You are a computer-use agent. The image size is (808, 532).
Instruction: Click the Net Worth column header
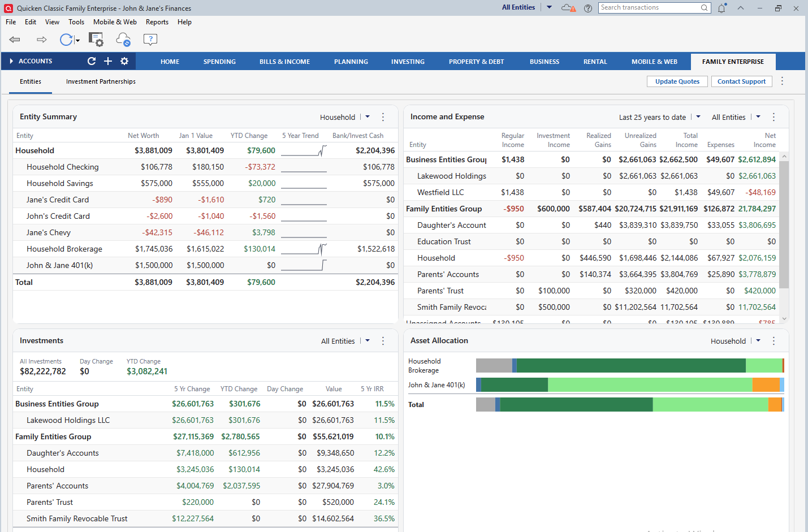click(x=143, y=136)
